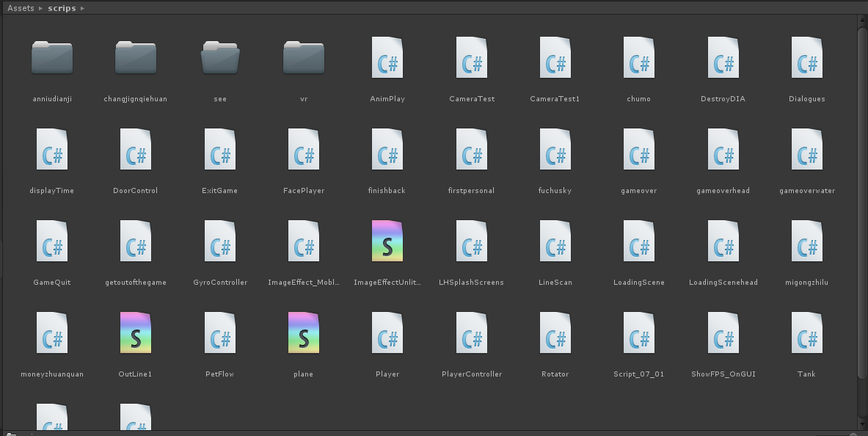Select the moneyzhuanquan script icon

pyautogui.click(x=52, y=333)
